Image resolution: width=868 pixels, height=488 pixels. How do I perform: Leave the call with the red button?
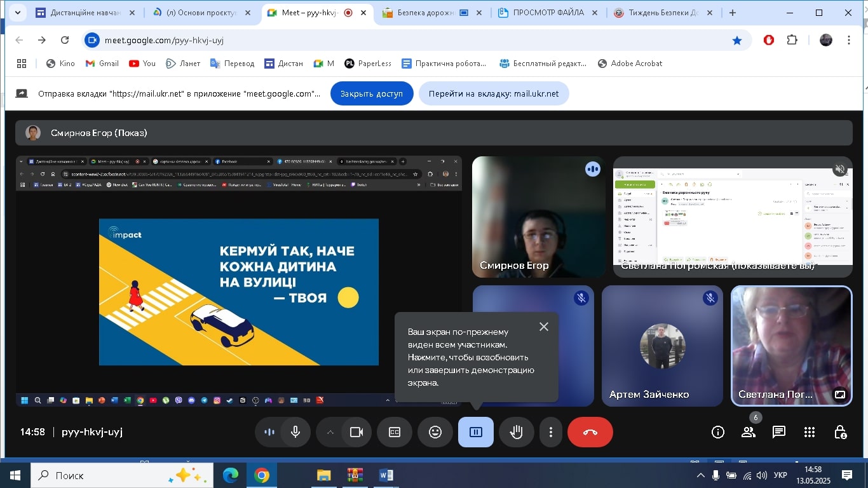[590, 432]
